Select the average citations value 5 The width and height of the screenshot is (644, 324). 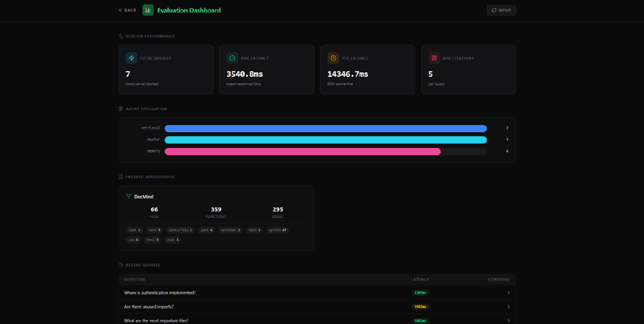coord(431,74)
